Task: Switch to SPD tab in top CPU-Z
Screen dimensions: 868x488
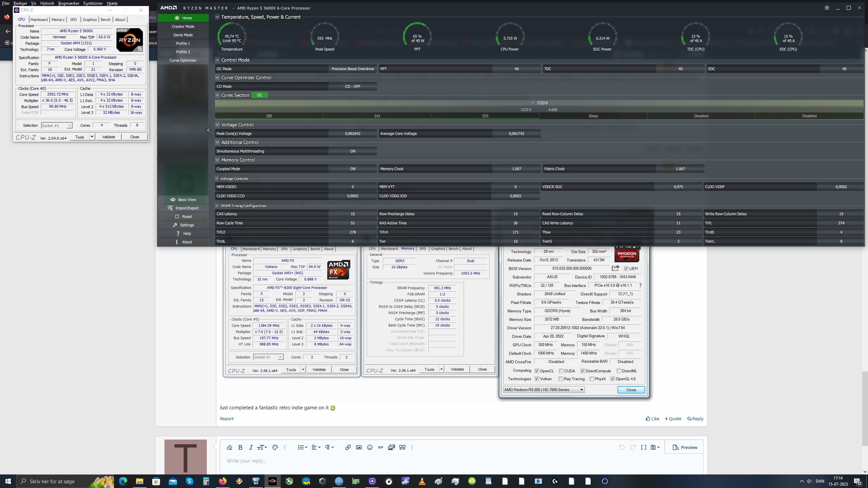Action: pos(74,20)
